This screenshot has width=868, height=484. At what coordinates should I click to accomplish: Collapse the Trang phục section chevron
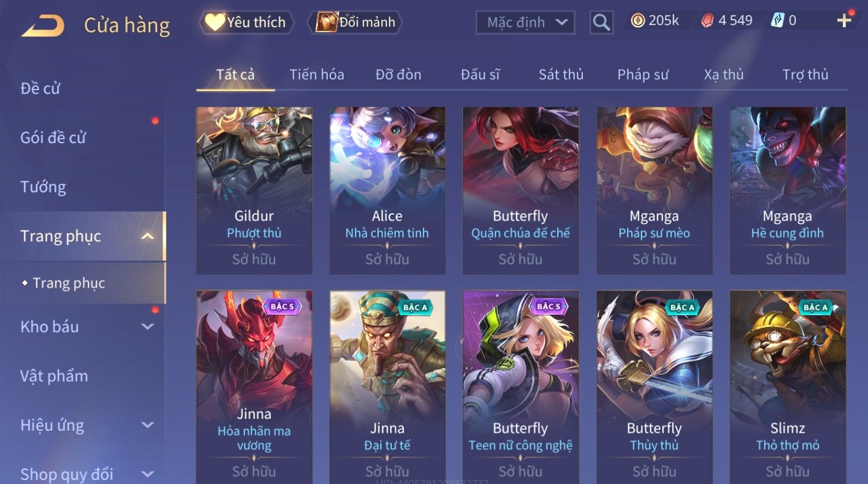pos(148,236)
